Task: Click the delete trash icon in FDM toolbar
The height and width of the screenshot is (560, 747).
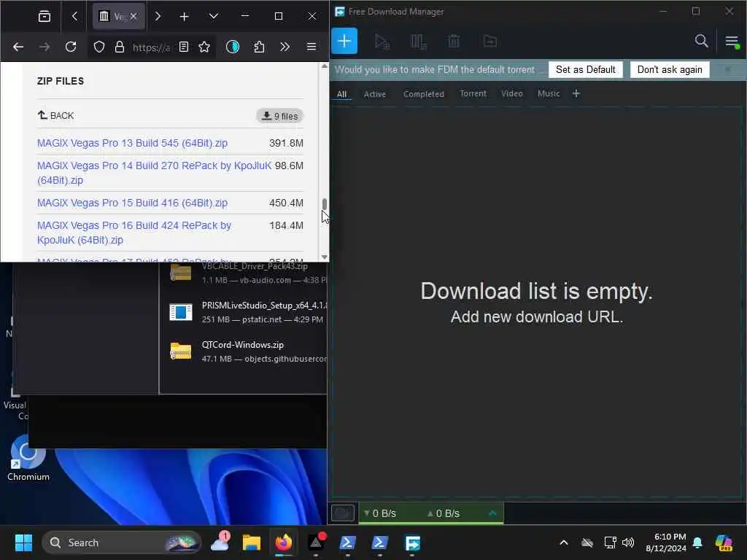Action: coord(454,42)
